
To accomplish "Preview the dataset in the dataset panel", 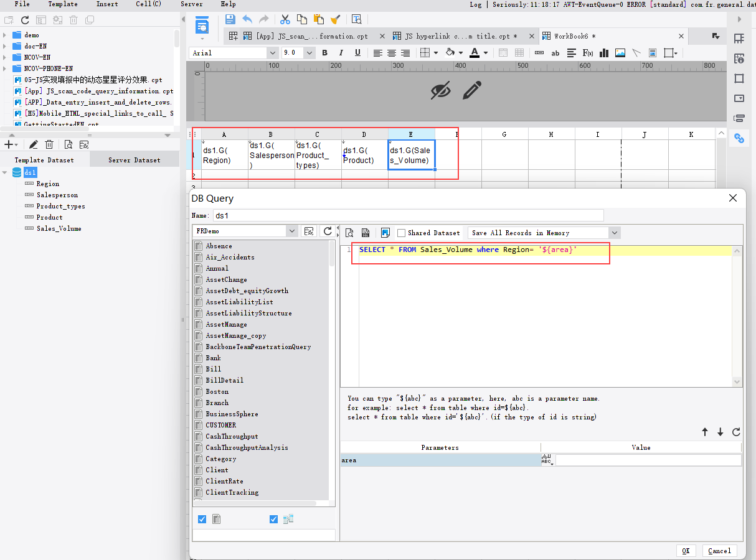I will point(68,144).
